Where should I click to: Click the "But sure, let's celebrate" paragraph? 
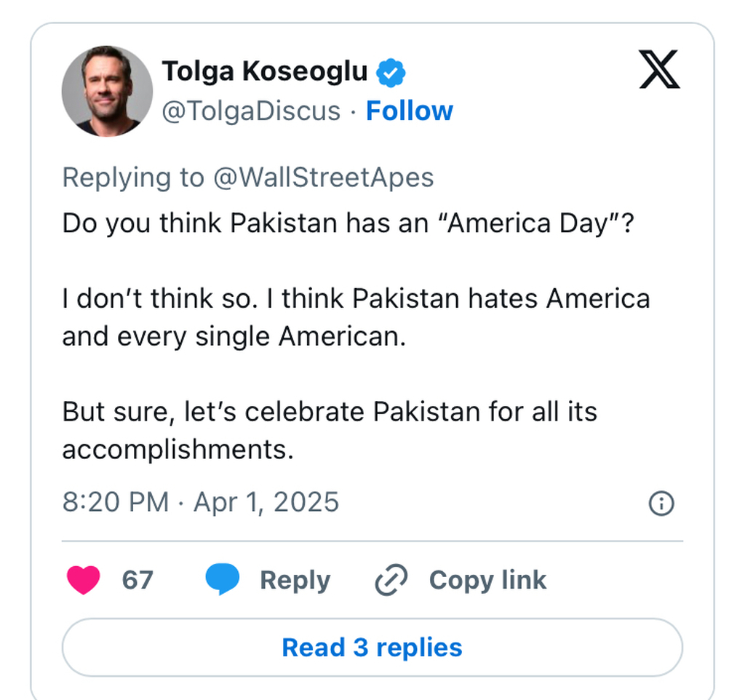point(330,430)
